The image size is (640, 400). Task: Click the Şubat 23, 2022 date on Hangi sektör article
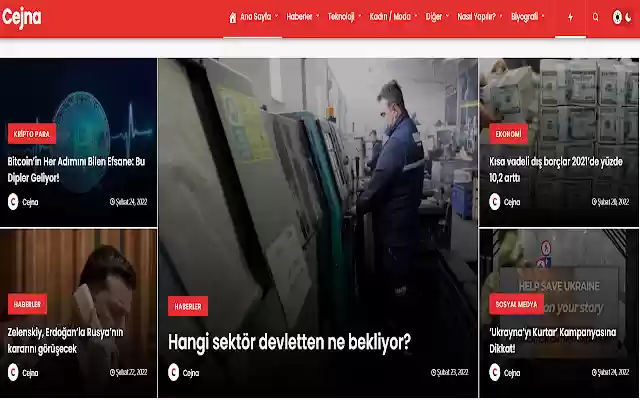(x=450, y=372)
